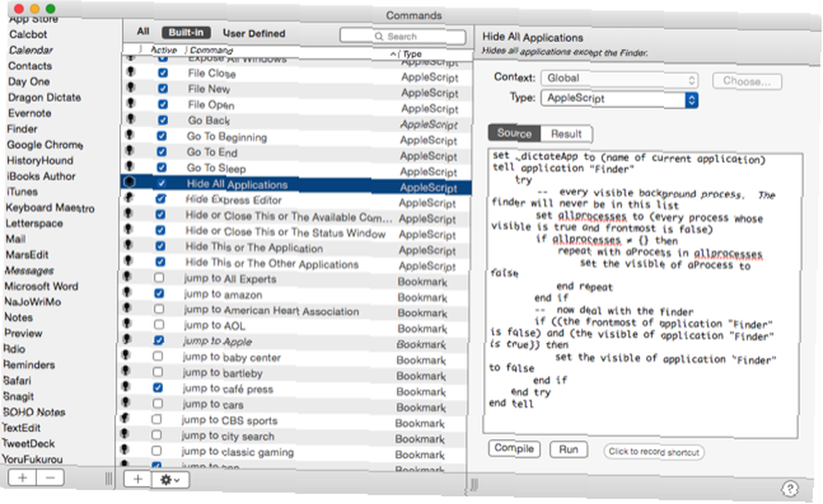
Task: Disable jump to amazon checkbox
Action: click(x=159, y=294)
